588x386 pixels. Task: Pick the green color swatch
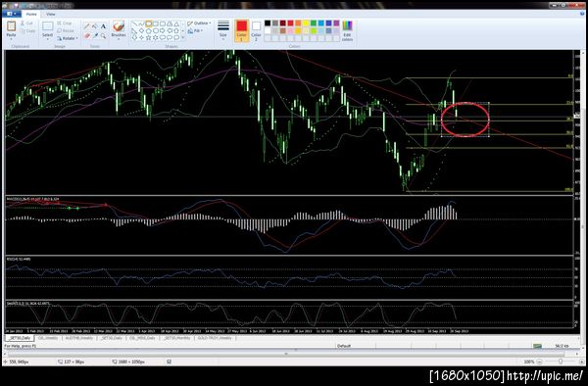[314, 24]
